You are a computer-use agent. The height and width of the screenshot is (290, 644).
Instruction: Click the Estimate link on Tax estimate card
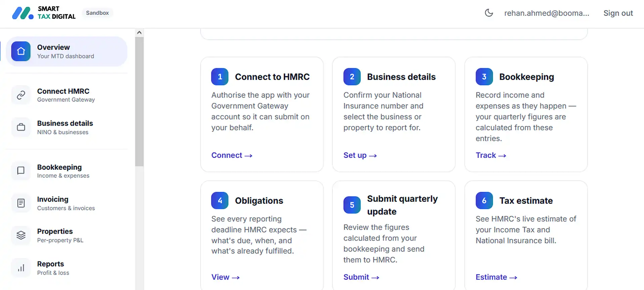point(496,277)
